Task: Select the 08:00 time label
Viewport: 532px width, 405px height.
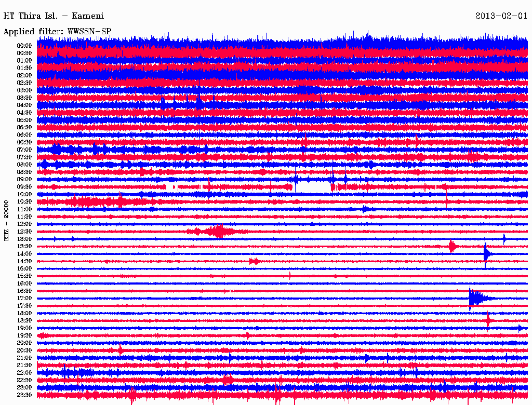Action: (x=24, y=165)
